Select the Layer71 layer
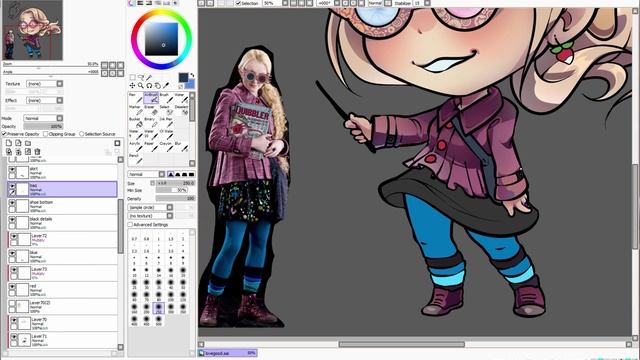The width and height of the screenshot is (640, 360). click(x=62, y=340)
